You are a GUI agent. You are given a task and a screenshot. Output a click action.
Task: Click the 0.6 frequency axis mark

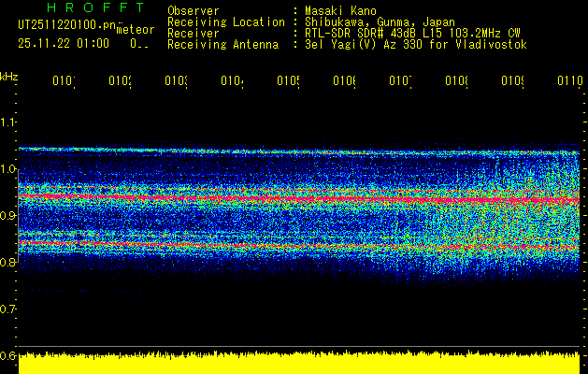pyautogui.click(x=8, y=355)
